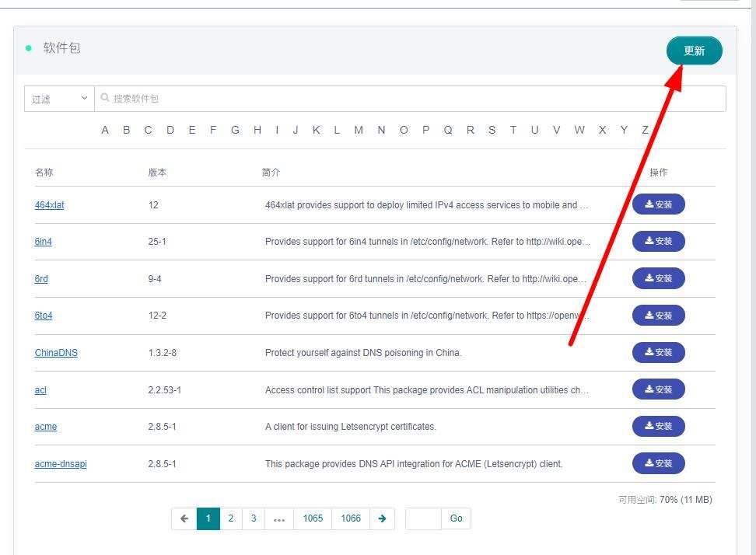
Task: Click the 更新 update button
Action: click(x=694, y=51)
